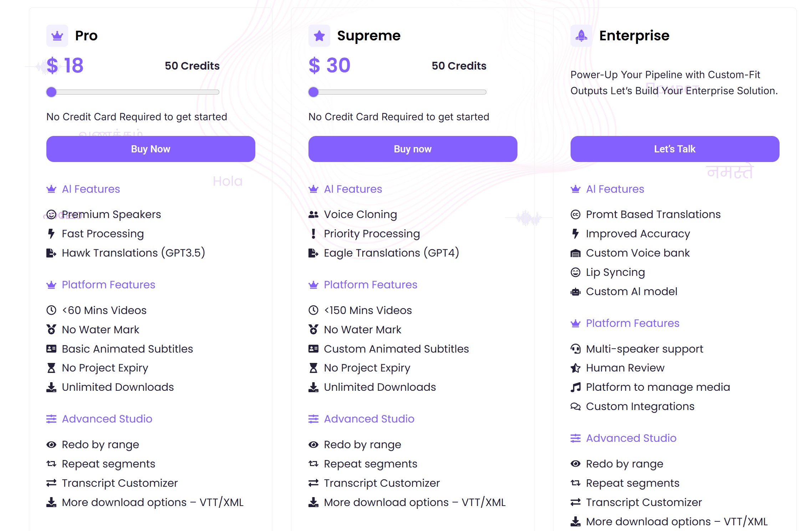Click the Enterprise rocket icon
The height and width of the screenshot is (531, 812).
click(581, 36)
